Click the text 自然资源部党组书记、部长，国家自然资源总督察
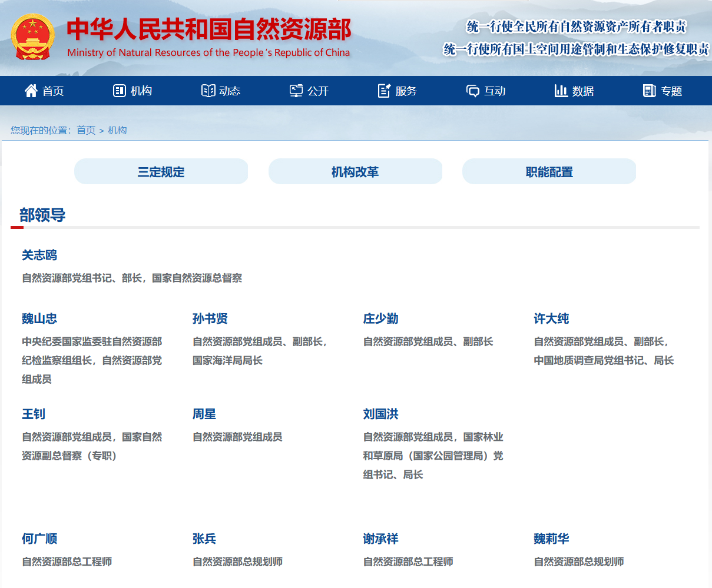 pos(132,278)
